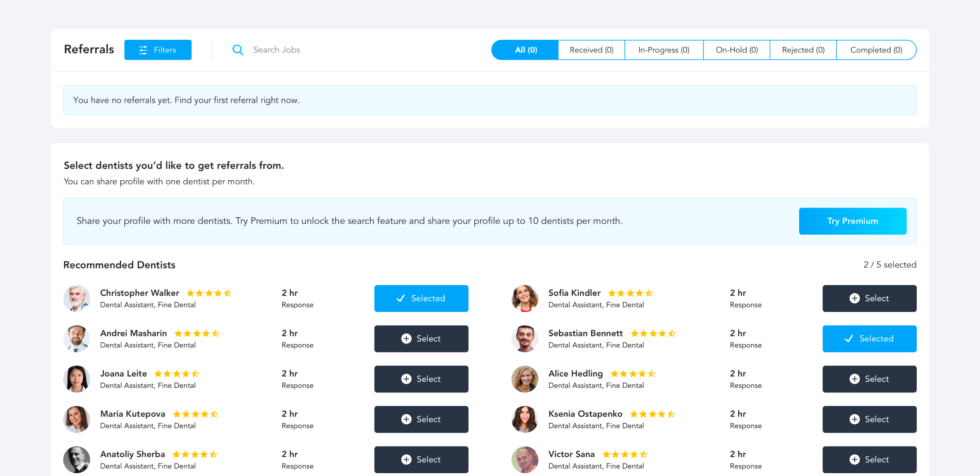Image resolution: width=980 pixels, height=476 pixels.
Task: Open the Completed (0) tab
Action: click(x=876, y=50)
